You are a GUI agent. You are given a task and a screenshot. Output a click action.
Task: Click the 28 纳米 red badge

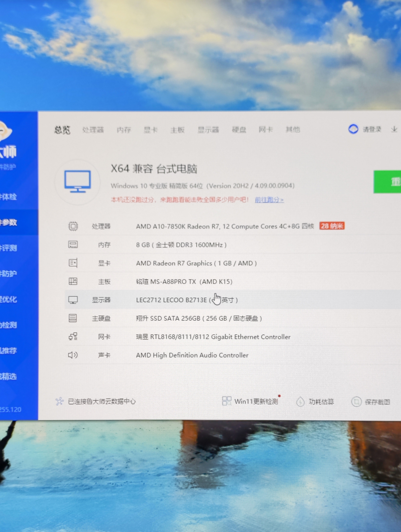332,226
